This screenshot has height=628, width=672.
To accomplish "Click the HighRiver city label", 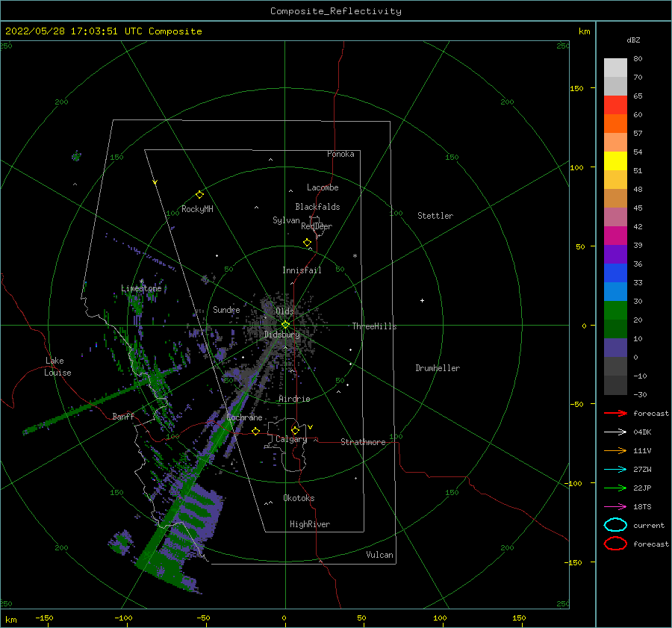I will 310,524.
